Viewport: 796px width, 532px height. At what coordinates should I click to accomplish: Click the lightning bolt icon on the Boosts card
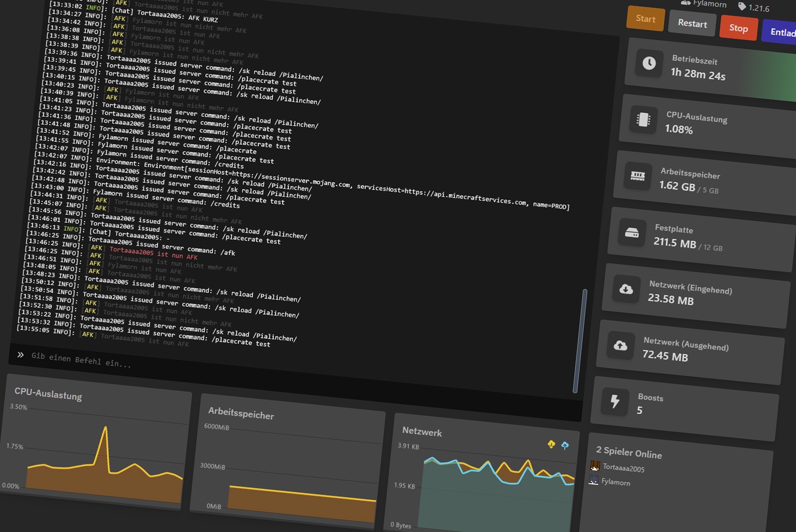[614, 402]
